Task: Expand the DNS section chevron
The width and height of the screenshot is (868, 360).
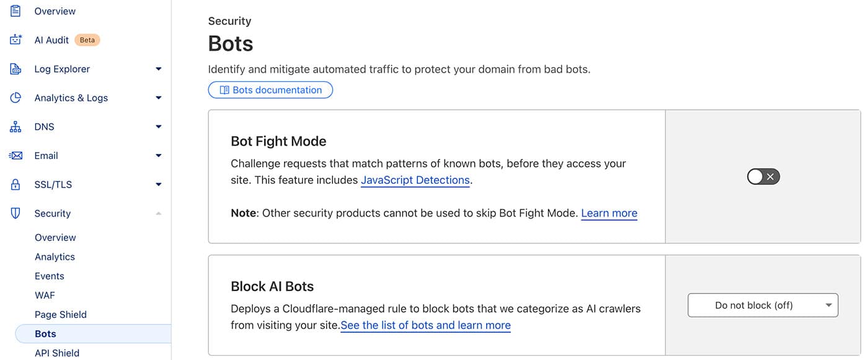Action: tap(158, 126)
